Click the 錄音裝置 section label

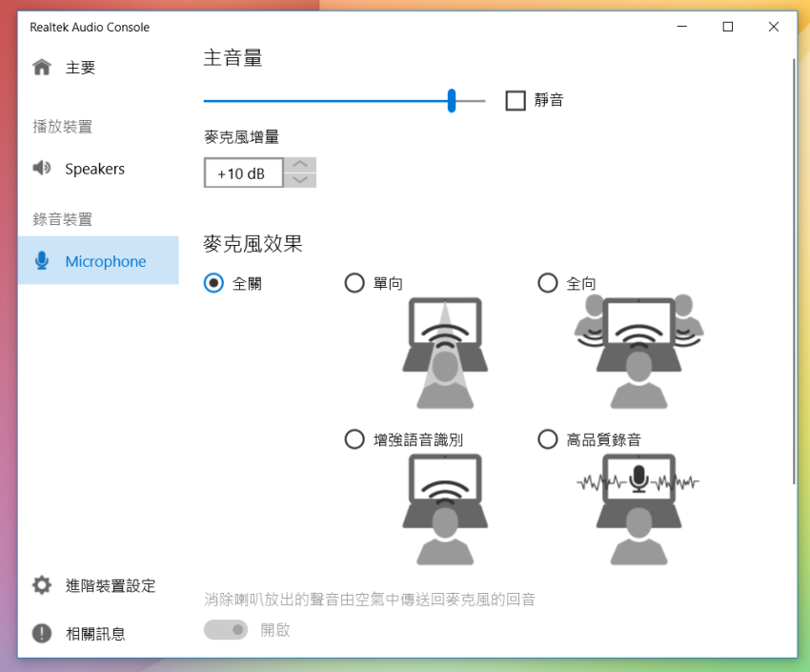(63, 219)
